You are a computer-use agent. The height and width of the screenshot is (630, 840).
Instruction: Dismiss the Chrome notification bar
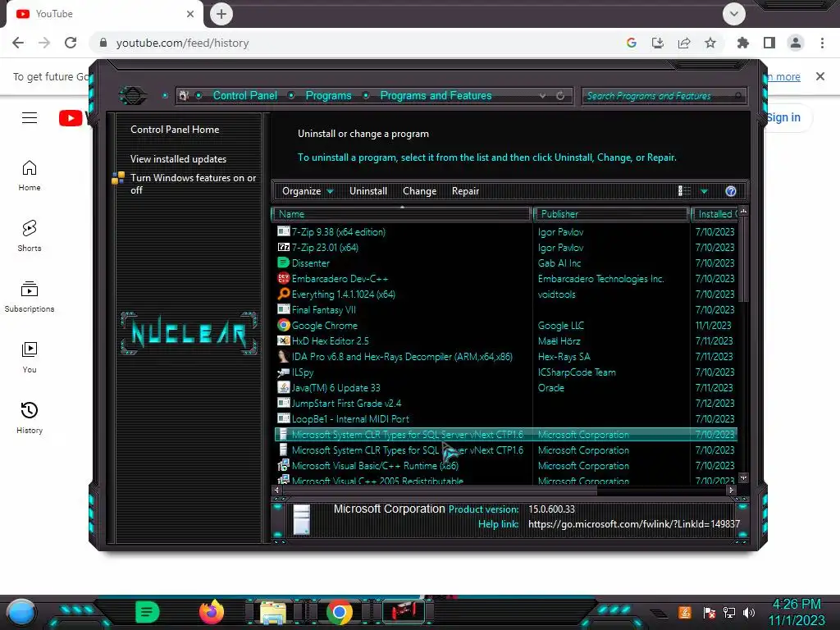pos(820,76)
